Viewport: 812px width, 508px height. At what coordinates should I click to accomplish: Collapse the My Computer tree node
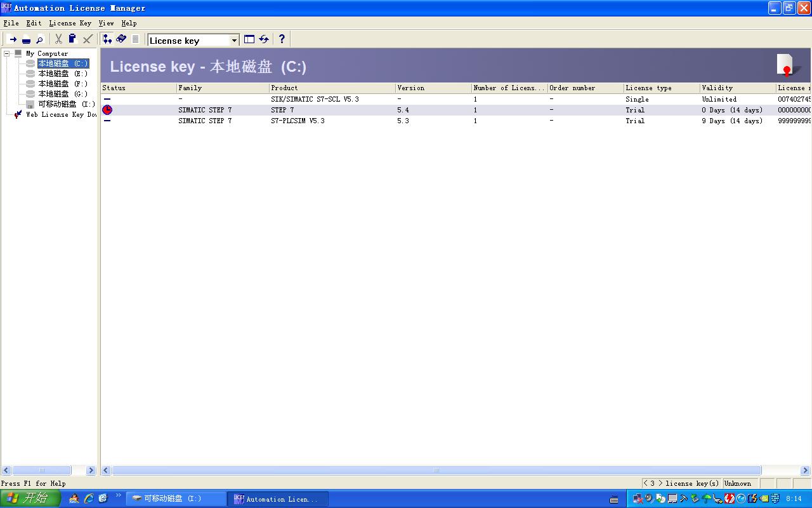pyautogui.click(x=7, y=53)
